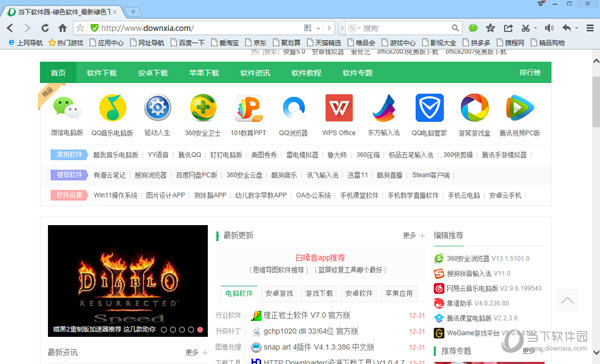
Task: Select the 软件下载 navigation tab
Action: click(x=101, y=73)
